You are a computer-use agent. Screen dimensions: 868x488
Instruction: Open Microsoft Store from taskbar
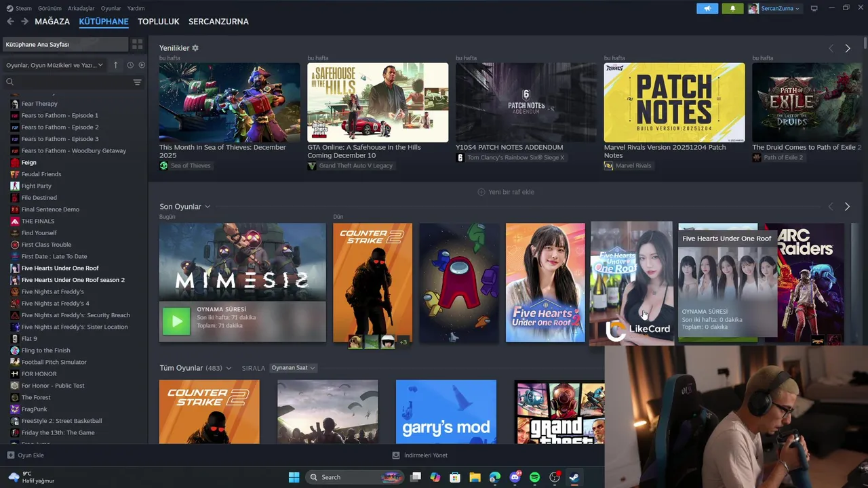(455, 477)
